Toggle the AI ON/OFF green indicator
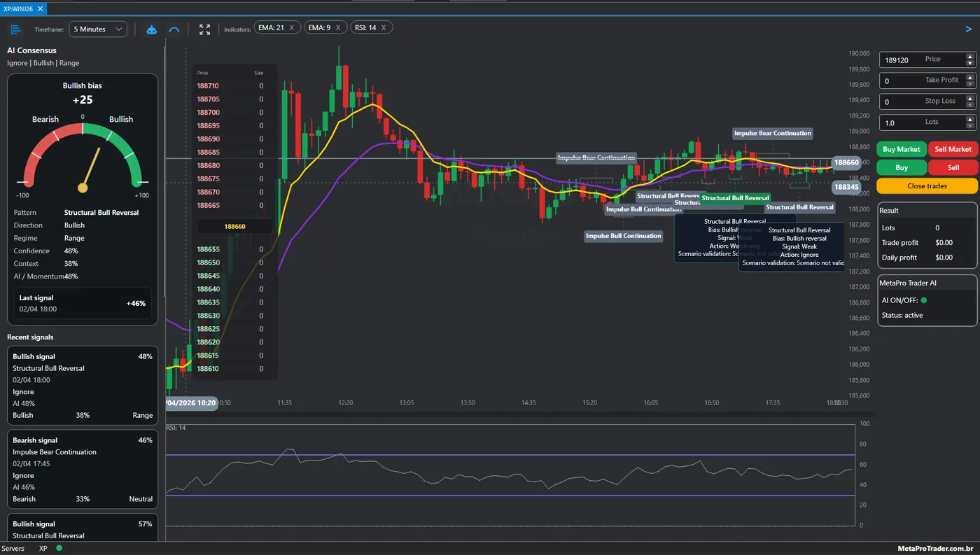 tap(924, 300)
